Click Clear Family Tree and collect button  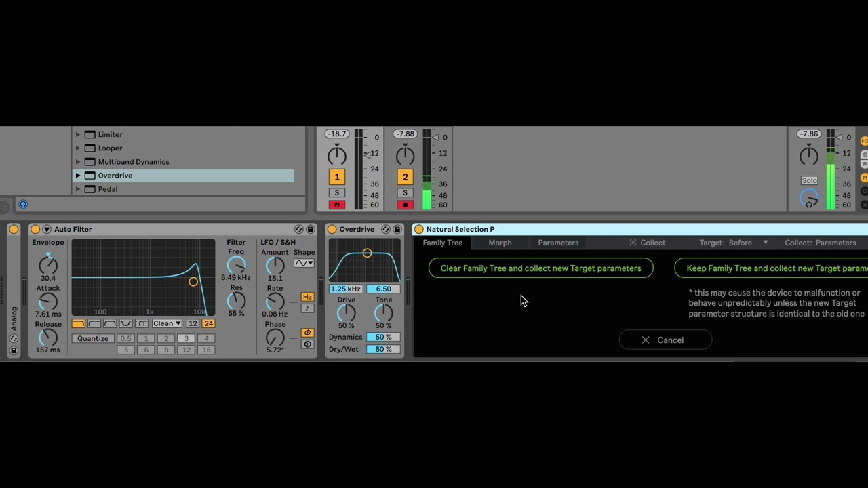pos(541,268)
